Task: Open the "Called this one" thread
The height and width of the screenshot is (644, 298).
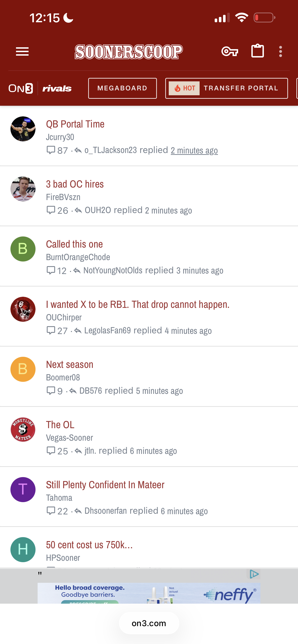Action: coord(74,244)
